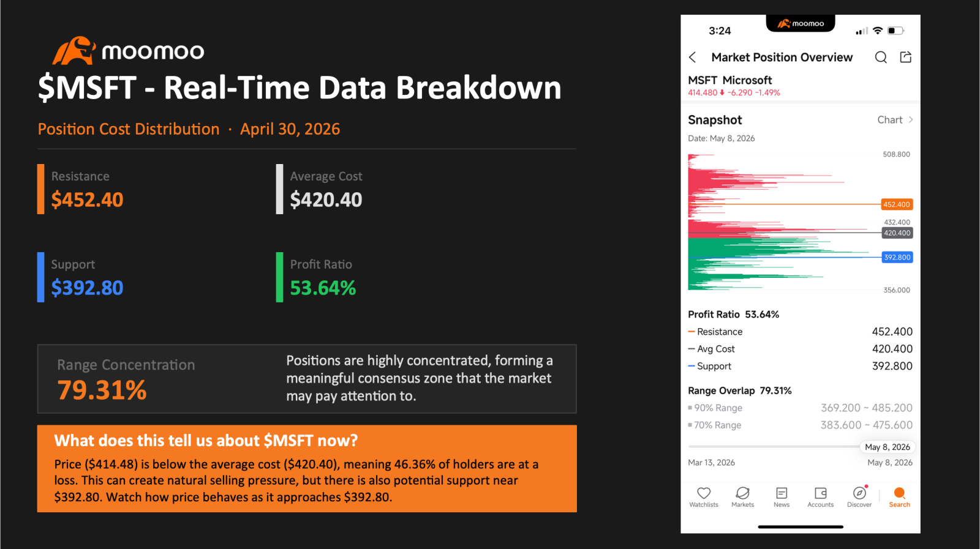Click the Chart link beside Snapshot
980x549 pixels.
890,120
